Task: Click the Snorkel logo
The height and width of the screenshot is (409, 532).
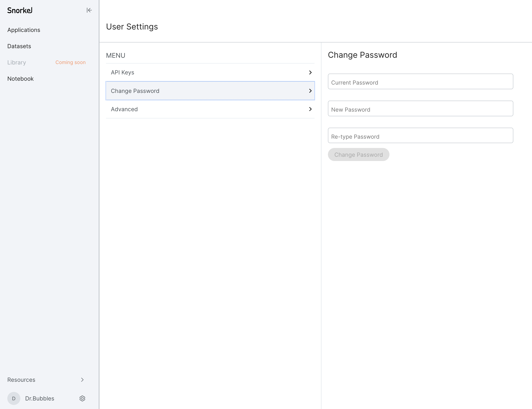Action: click(x=20, y=10)
